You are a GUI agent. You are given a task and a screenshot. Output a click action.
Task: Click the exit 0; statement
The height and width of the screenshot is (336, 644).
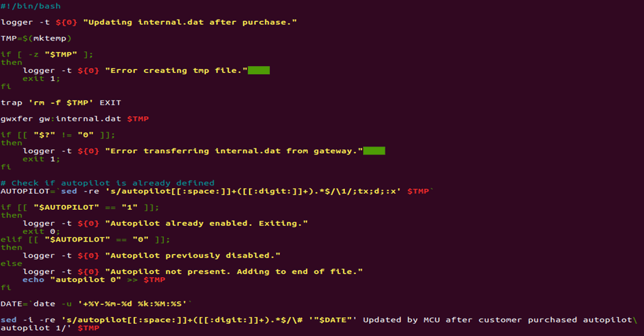click(41, 231)
